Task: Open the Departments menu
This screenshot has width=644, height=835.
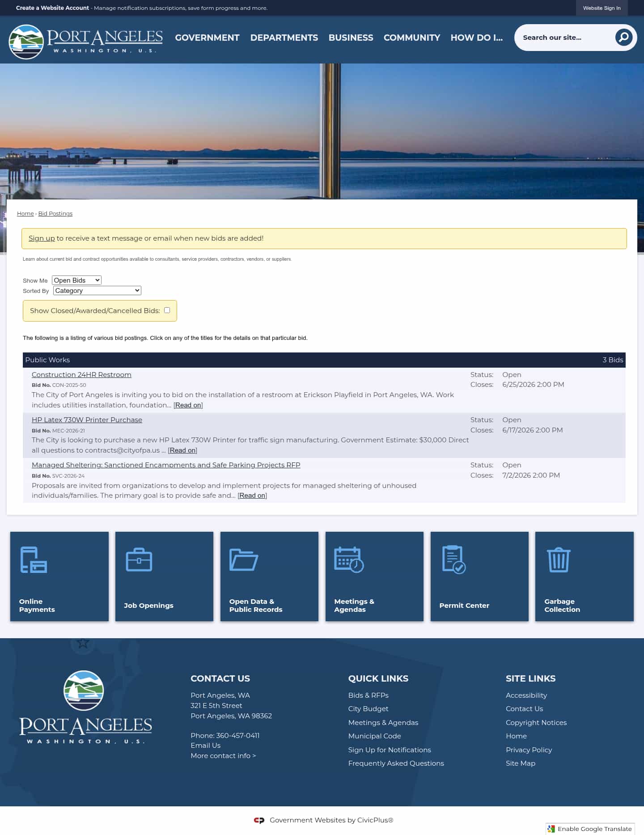Action: point(284,38)
